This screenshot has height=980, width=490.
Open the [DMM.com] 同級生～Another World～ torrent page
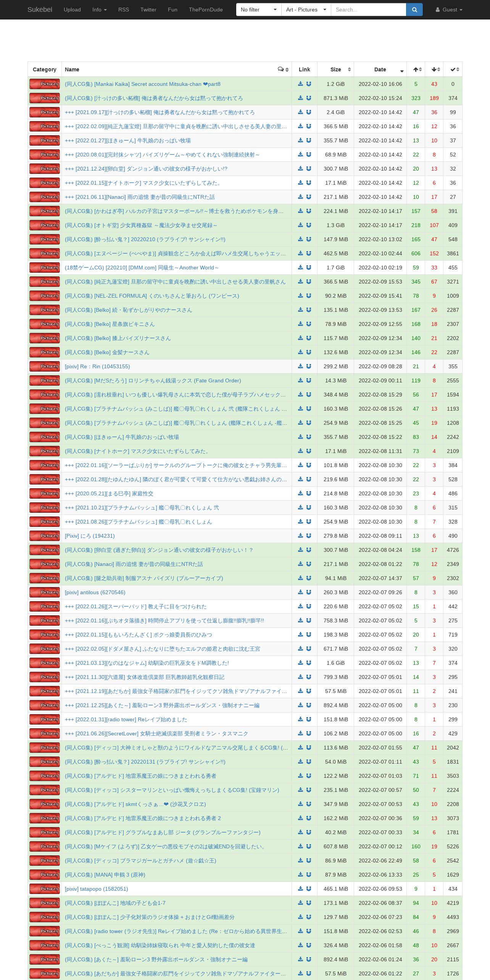coord(142,268)
